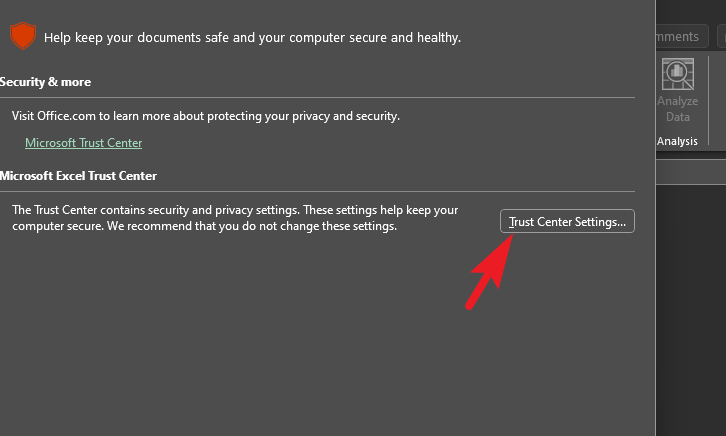Click the dark worksheet area behind the dialog
The height and width of the screenshot is (436, 726).
pyautogui.click(x=691, y=310)
